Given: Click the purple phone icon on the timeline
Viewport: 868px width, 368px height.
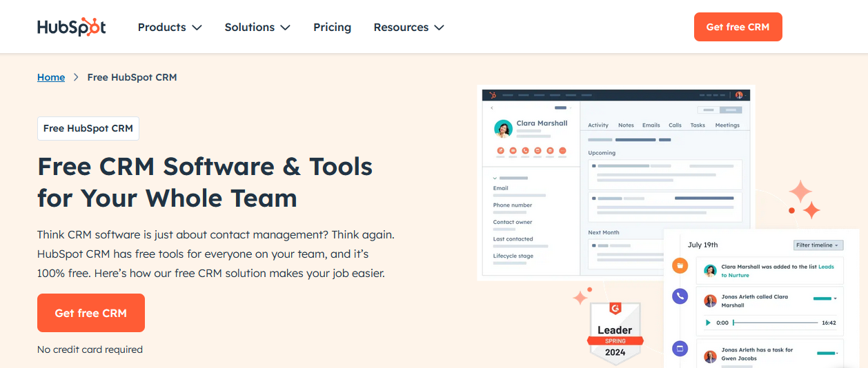Looking at the screenshot, I should 680,296.
